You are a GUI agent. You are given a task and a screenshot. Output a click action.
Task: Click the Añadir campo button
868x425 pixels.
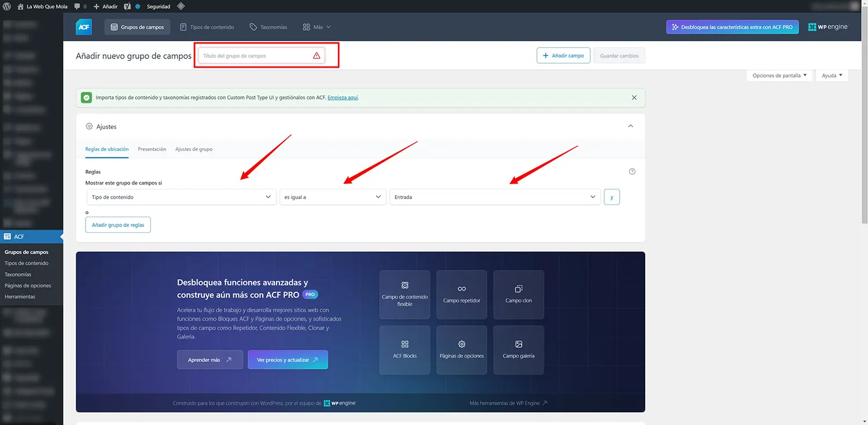pos(563,56)
